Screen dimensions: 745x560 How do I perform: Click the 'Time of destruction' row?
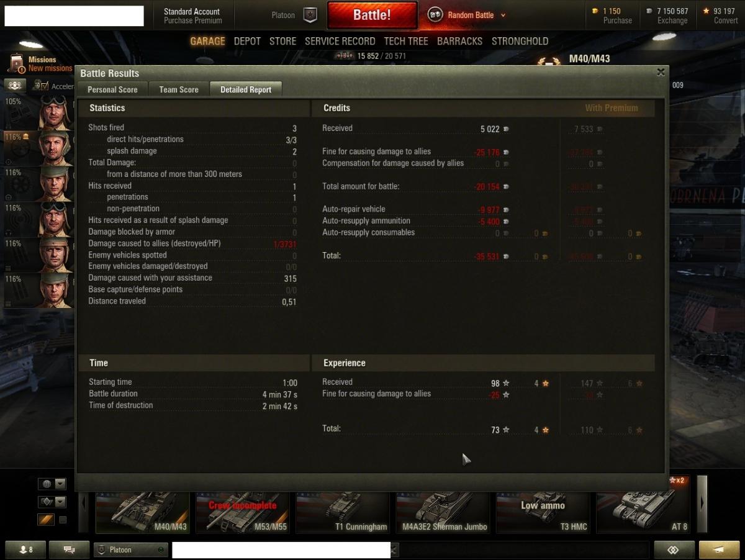(x=193, y=405)
